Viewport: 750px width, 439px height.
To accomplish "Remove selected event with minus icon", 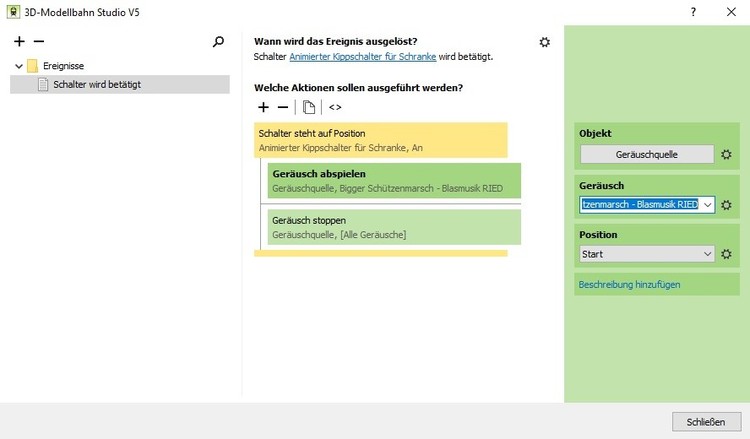I will (39, 42).
